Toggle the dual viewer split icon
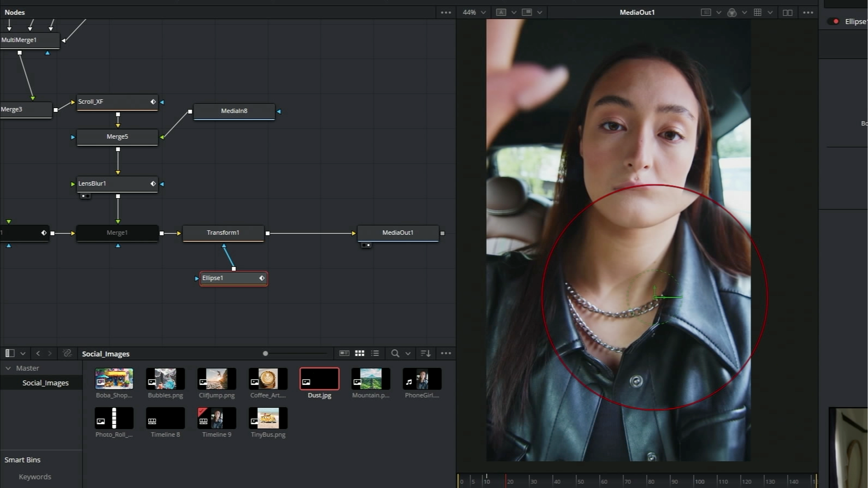 (787, 12)
